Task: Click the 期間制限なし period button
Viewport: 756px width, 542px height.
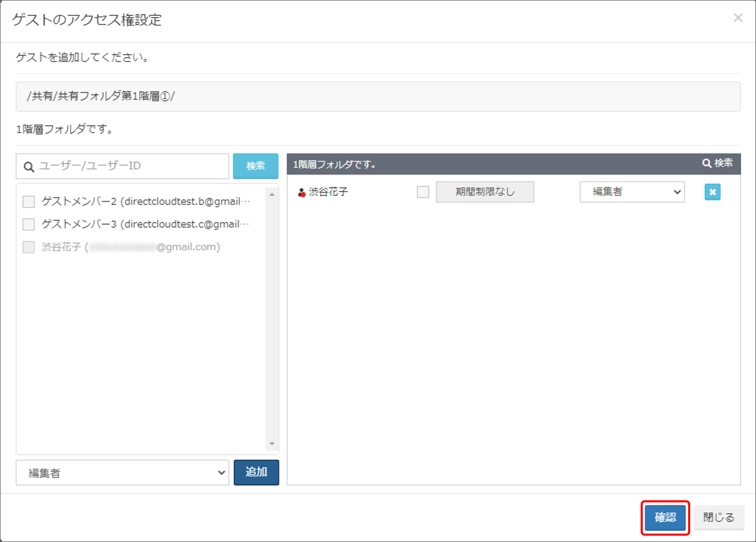Action: point(485,192)
